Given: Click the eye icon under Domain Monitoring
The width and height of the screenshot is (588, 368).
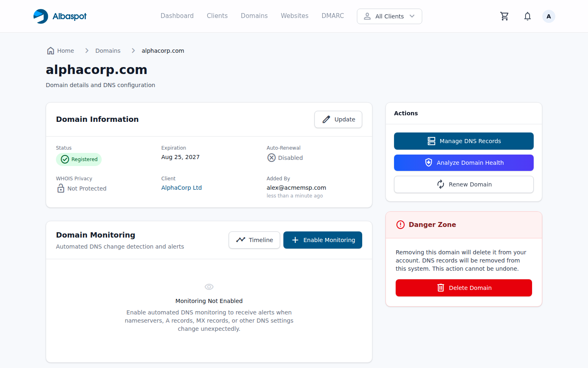Looking at the screenshot, I should click(x=209, y=286).
